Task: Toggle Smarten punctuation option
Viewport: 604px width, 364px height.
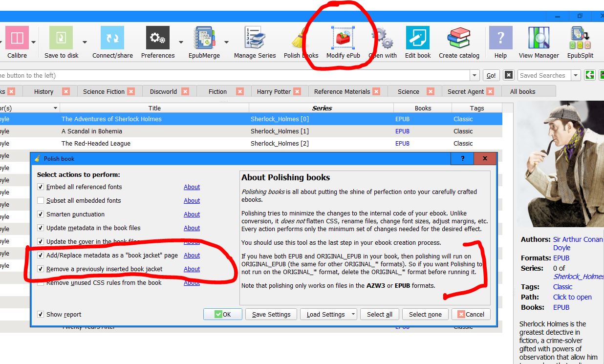Action: point(41,214)
